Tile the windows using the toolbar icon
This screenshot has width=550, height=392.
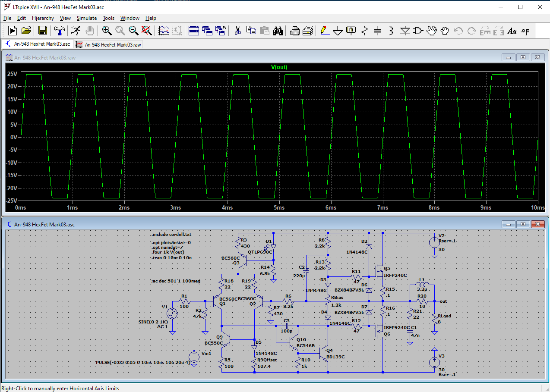click(194, 31)
